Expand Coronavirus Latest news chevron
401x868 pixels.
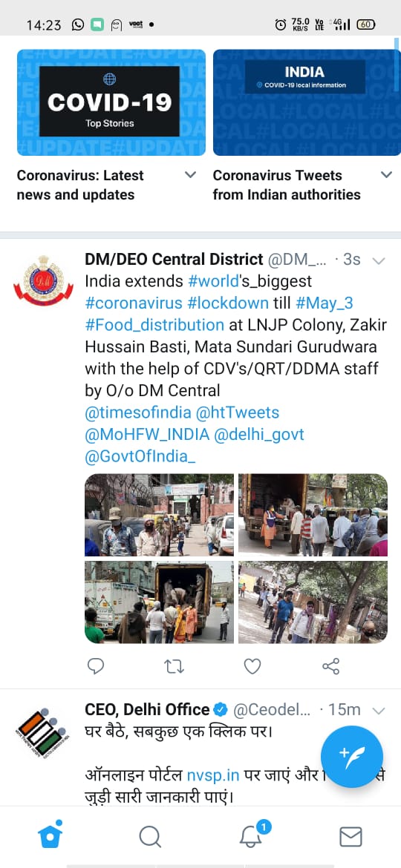point(190,175)
